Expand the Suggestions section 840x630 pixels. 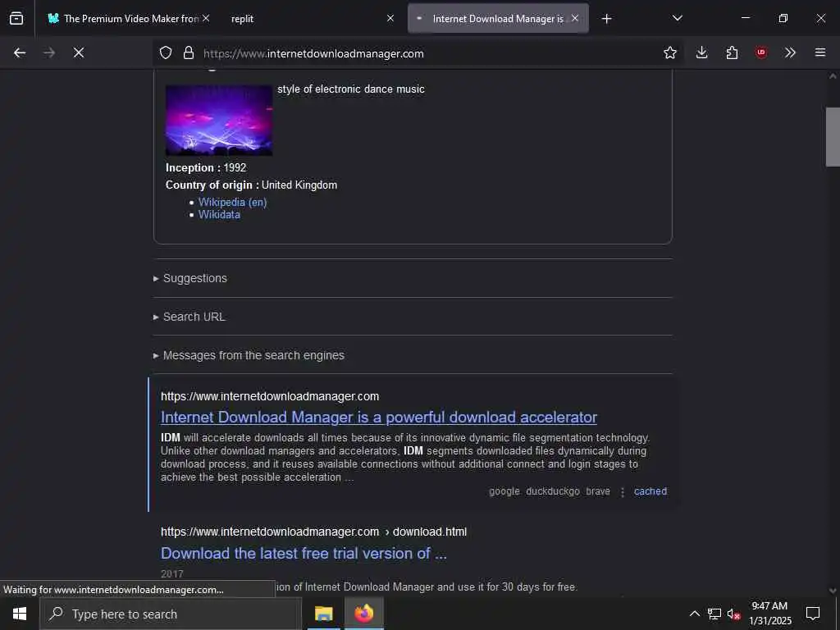click(x=190, y=278)
